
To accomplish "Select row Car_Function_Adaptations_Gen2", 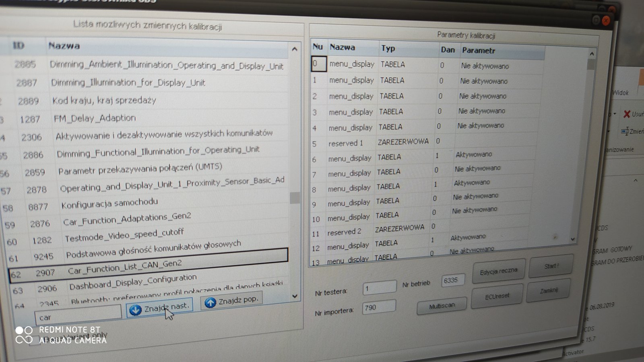I will (127, 219).
